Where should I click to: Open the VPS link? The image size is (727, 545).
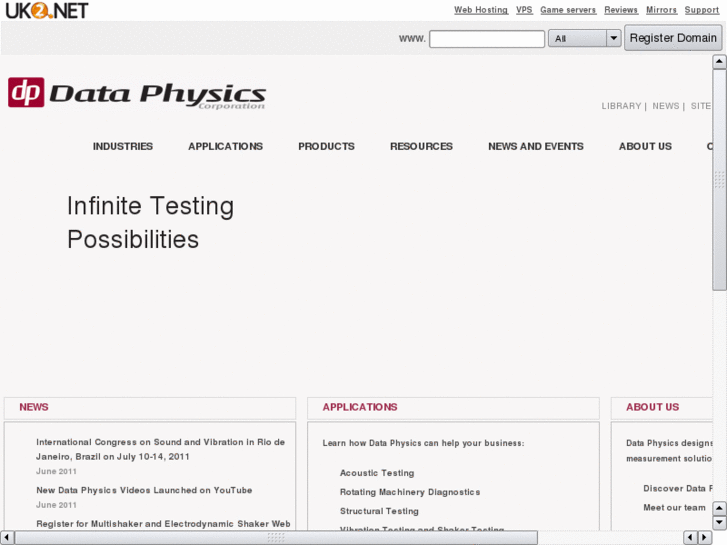click(x=524, y=10)
